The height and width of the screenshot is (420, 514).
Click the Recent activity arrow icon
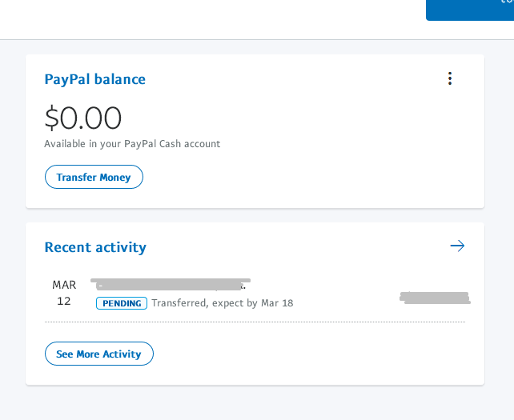click(457, 246)
